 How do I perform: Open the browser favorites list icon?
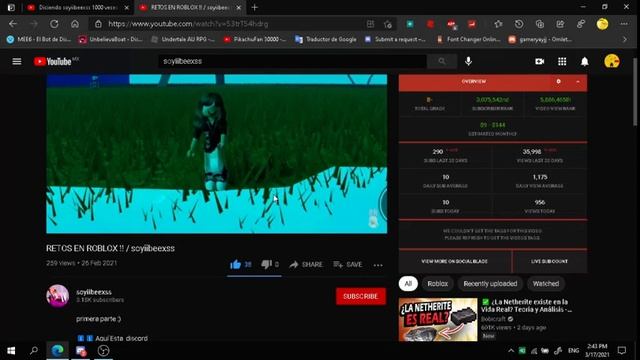click(x=498, y=24)
